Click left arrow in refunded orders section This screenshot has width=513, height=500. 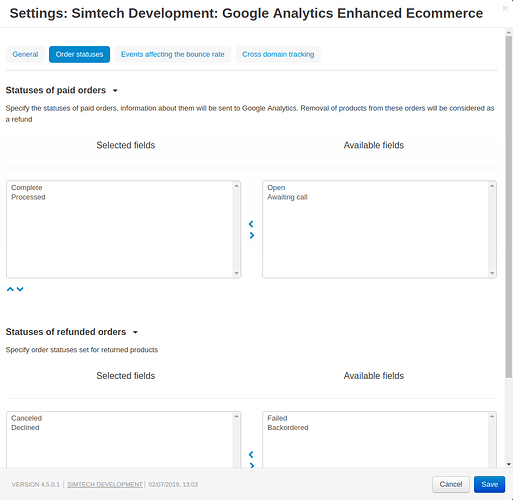tap(251, 454)
